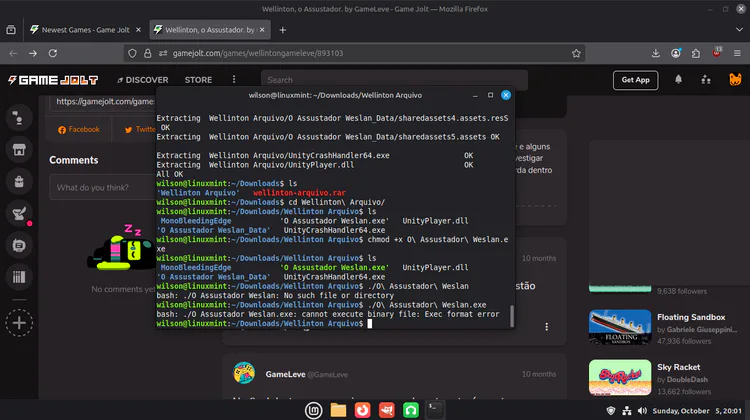
Task: Open the Firefox downloads panel
Action: pos(655,54)
